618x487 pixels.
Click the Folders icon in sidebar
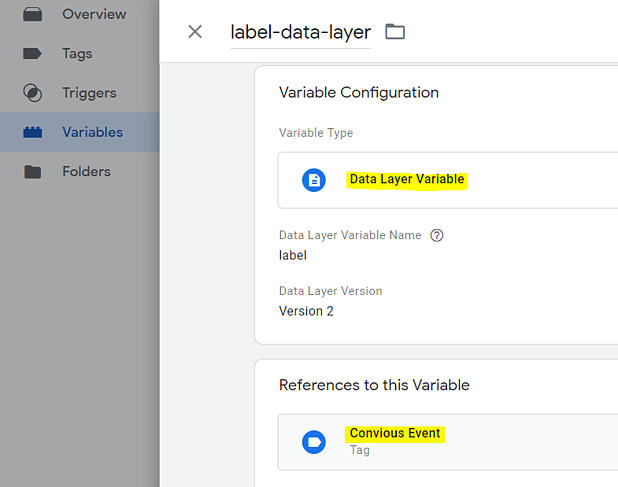(33, 171)
